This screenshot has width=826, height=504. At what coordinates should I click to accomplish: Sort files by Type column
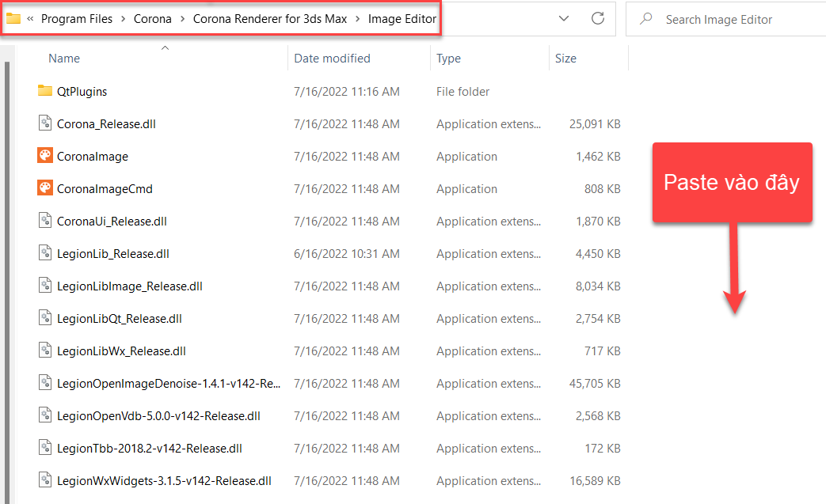pos(448,59)
